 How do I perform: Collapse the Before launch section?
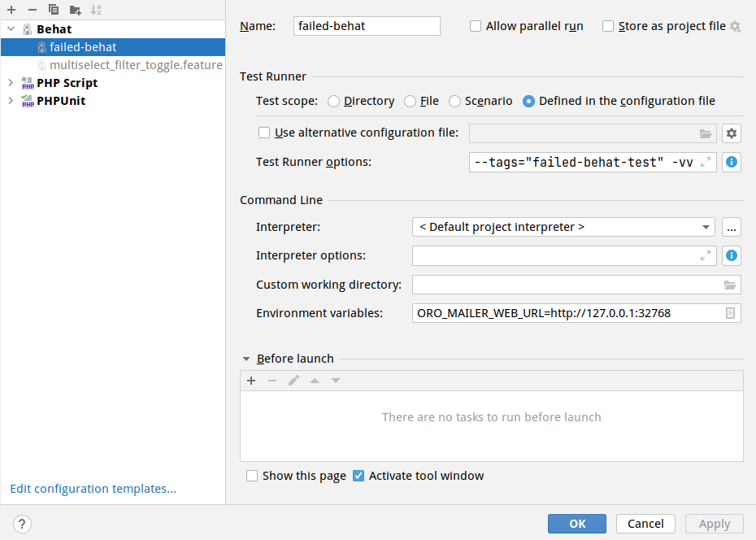246,359
